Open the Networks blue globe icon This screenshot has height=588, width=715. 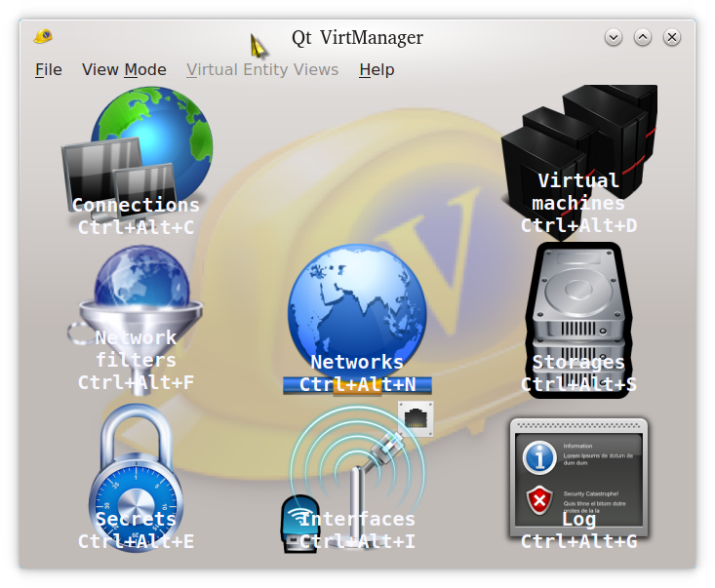click(357, 319)
